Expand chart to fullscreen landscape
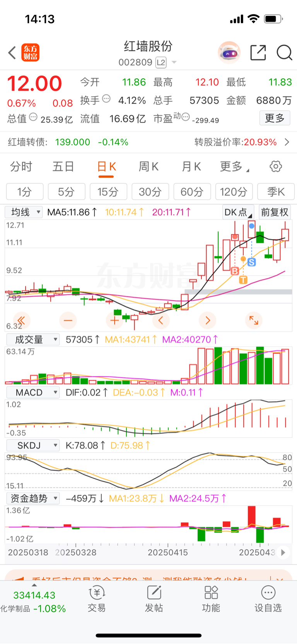Screen dimensions: 297x644 pos(254,320)
